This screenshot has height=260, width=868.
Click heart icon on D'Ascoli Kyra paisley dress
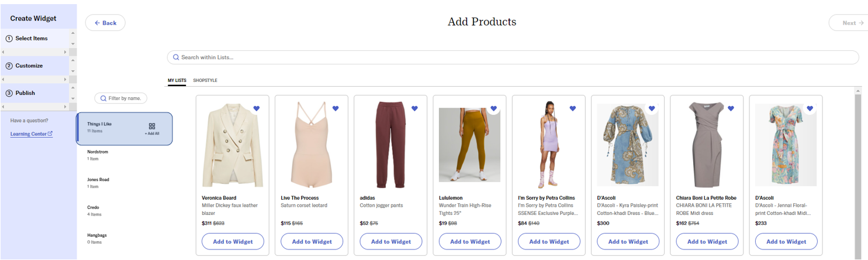coord(652,108)
